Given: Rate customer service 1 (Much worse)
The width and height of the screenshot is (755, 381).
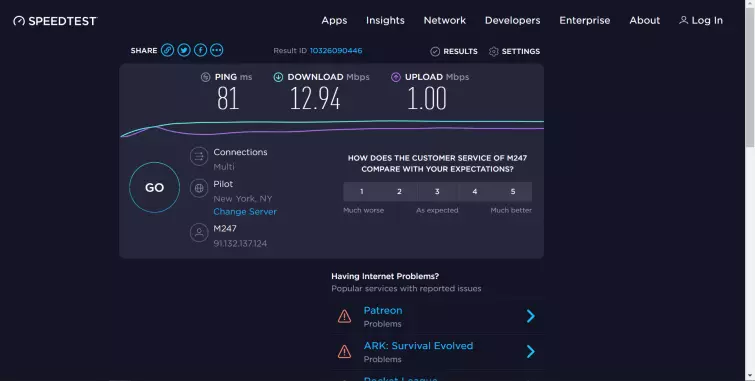Looking at the screenshot, I should pyautogui.click(x=362, y=192).
